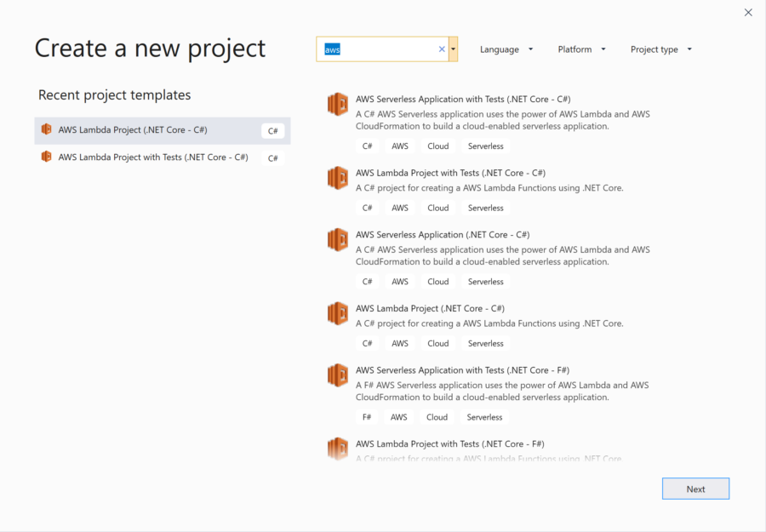Click the Lambda Project with Tests icon in recent templates
Image resolution: width=766 pixels, height=532 pixels.
47,157
